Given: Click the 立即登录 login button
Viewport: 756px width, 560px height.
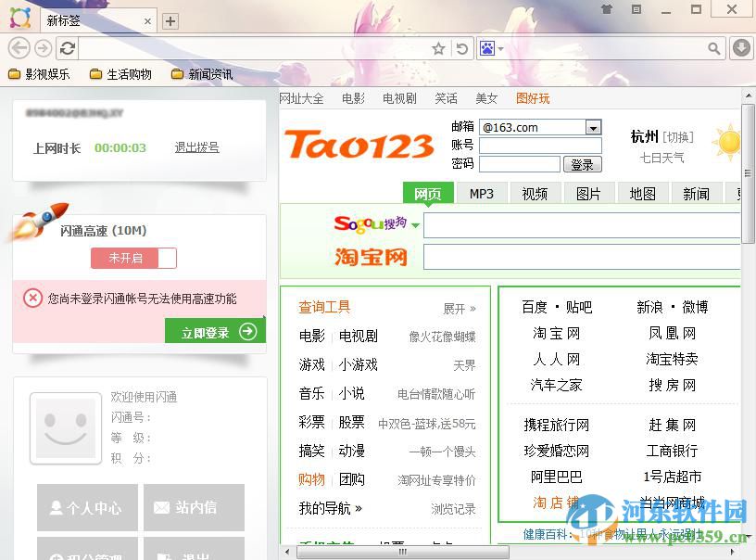Looking at the screenshot, I should tap(215, 331).
